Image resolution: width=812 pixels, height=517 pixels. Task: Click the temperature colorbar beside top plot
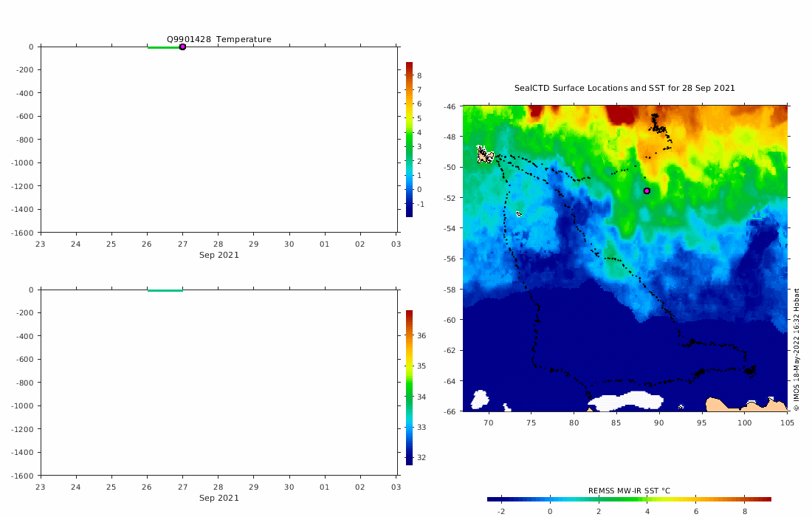409,140
